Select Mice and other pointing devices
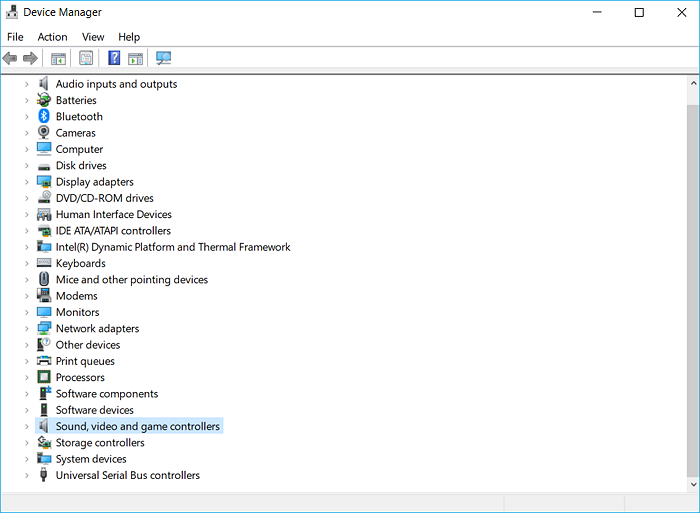 [131, 280]
